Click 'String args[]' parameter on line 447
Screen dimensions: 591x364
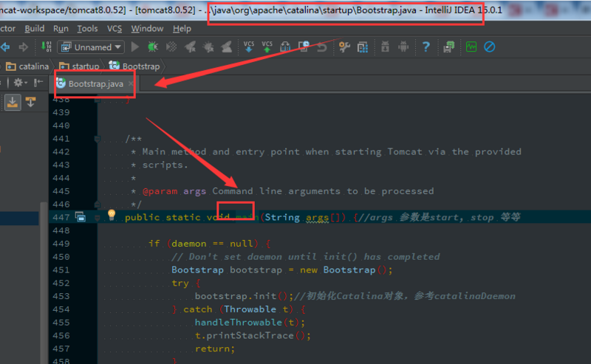pos(304,217)
